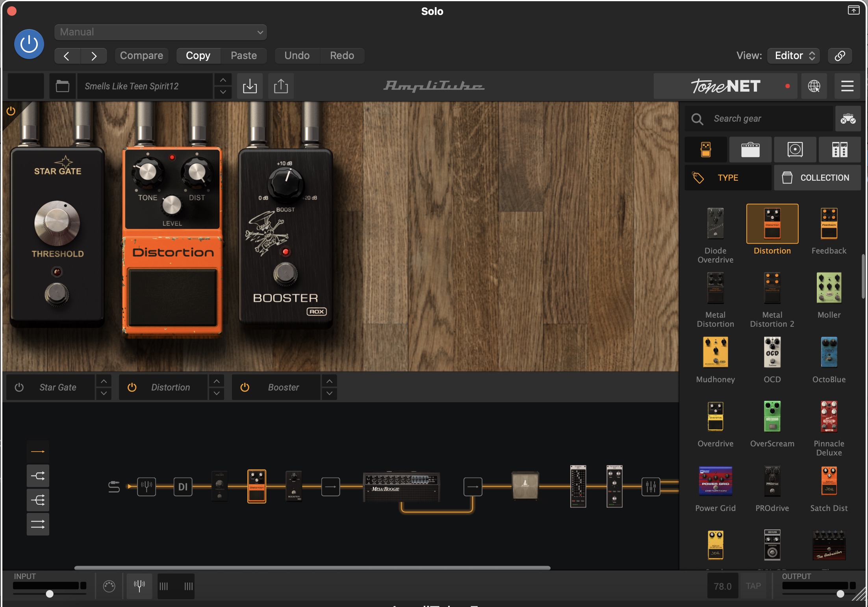Viewport: 868px width, 607px height.
Task: Step to previous preset with up chevron
Action: (x=223, y=80)
